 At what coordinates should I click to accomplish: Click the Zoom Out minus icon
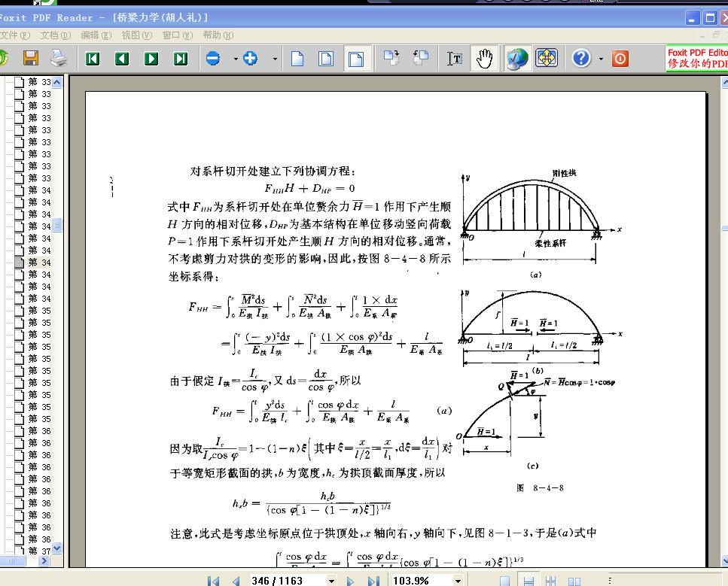coord(213,59)
